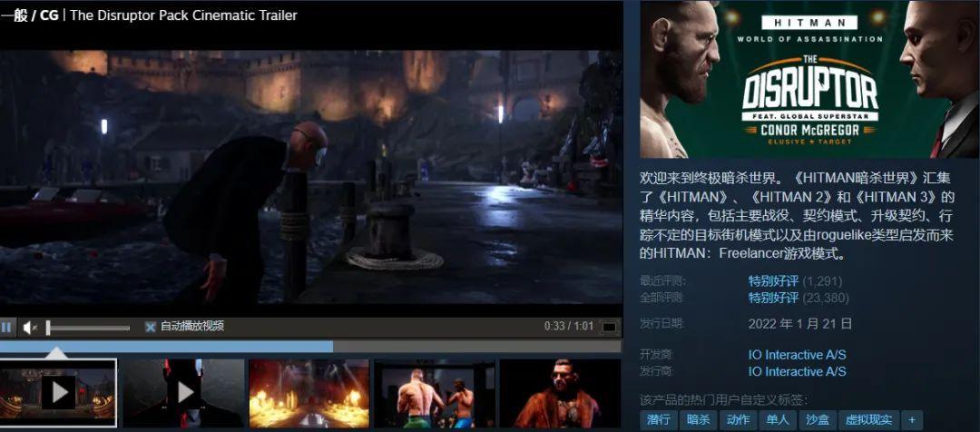Click the muted speaker volume icon

pyautogui.click(x=30, y=327)
